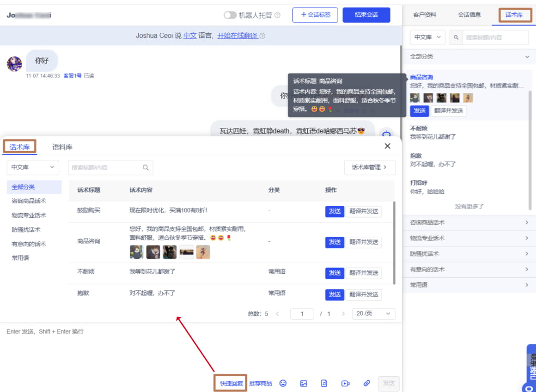Screen dimensions: 536x392
Task: Click help icon beside 开始在线翻译
Action: tap(262, 36)
